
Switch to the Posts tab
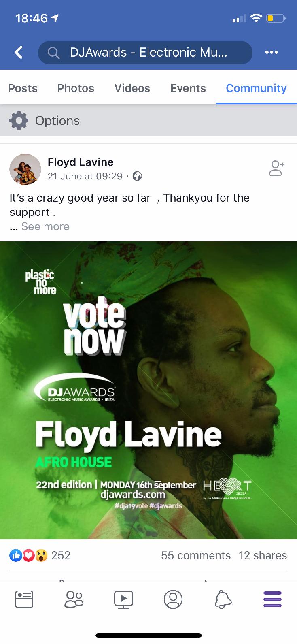(23, 88)
